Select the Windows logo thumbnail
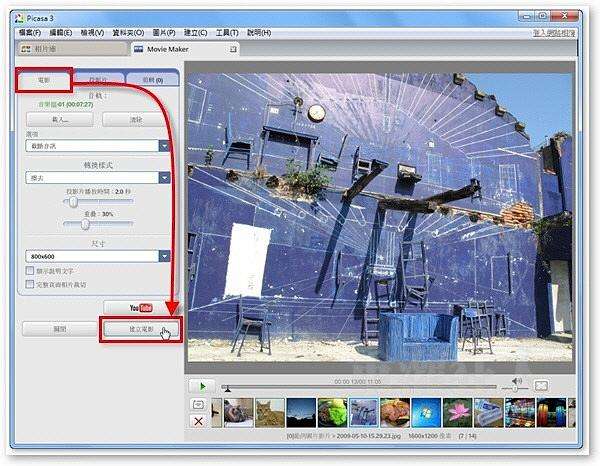Viewport: 600px width, 466px height. coord(426,412)
